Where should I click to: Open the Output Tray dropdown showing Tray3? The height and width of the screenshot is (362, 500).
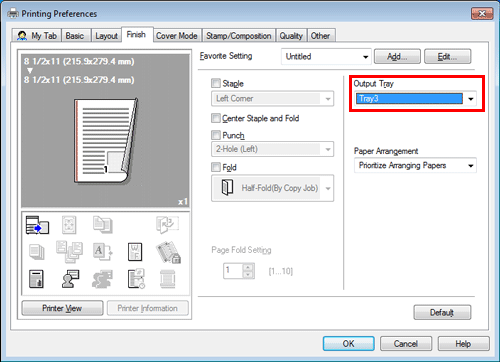click(x=416, y=99)
